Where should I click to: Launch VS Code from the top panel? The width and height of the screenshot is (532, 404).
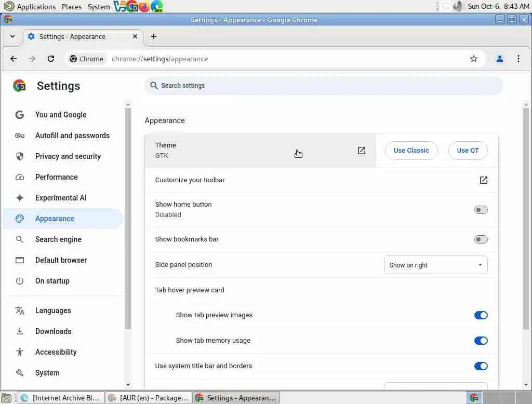[x=119, y=6]
